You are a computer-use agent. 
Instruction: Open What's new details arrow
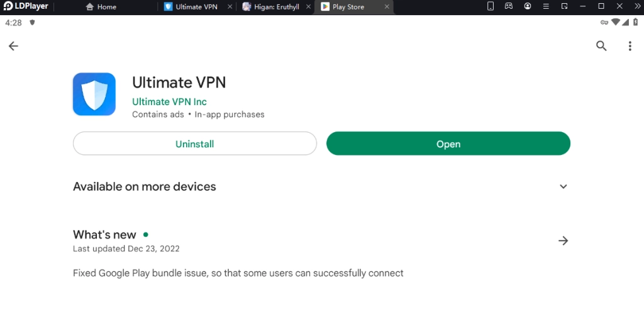563,240
